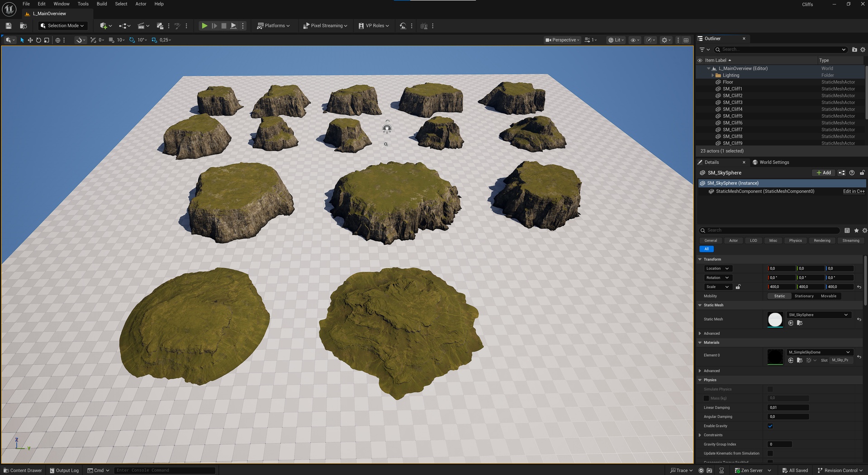Click the Add component button
868x475 pixels.
[x=824, y=173]
